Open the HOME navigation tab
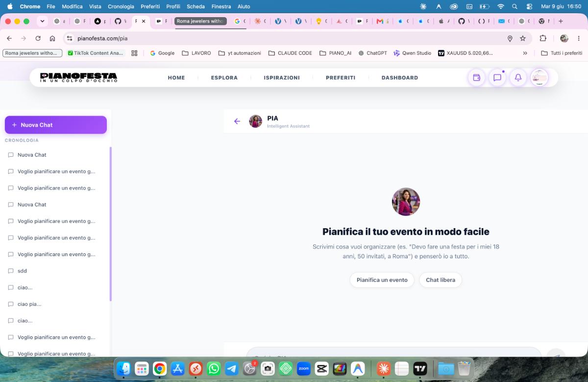588x382 pixels. tap(176, 77)
